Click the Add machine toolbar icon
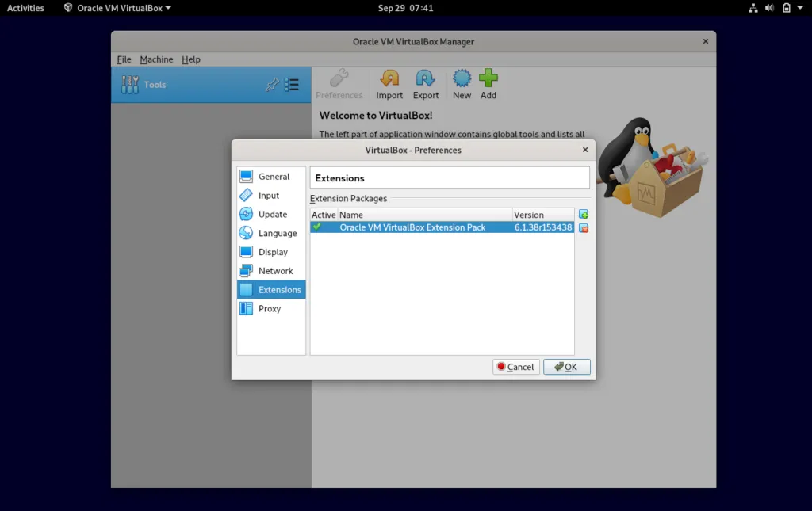The height and width of the screenshot is (511, 812). click(488, 84)
